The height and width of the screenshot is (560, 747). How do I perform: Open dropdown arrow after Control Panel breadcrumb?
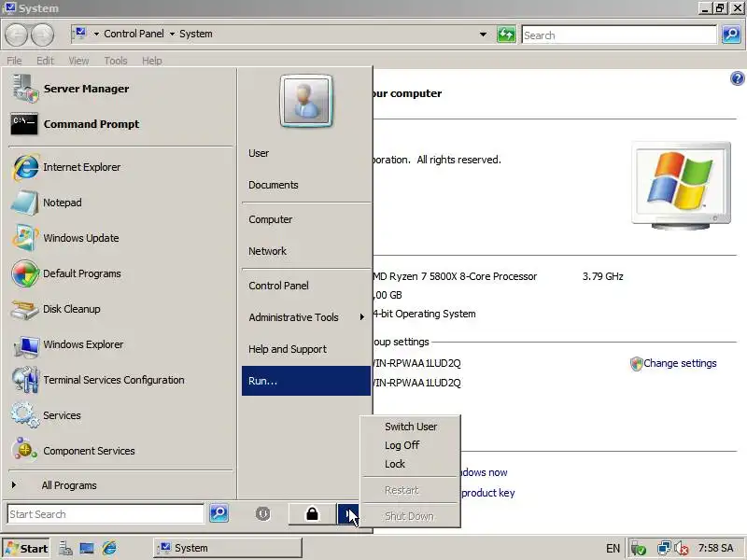tap(172, 34)
